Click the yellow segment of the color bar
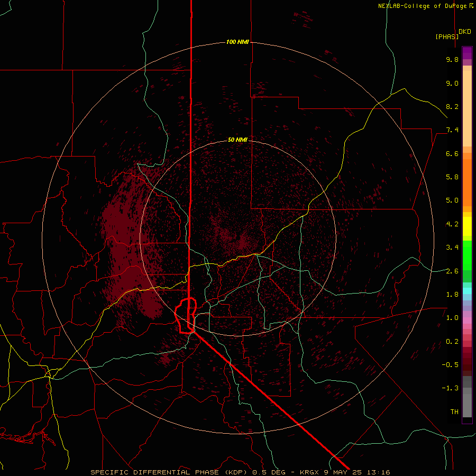 pyautogui.click(x=467, y=226)
